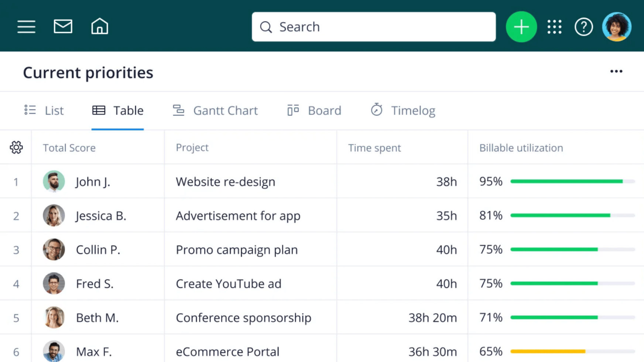The width and height of the screenshot is (644, 362).
Task: Open the inbox mail icon
Action: point(63,26)
